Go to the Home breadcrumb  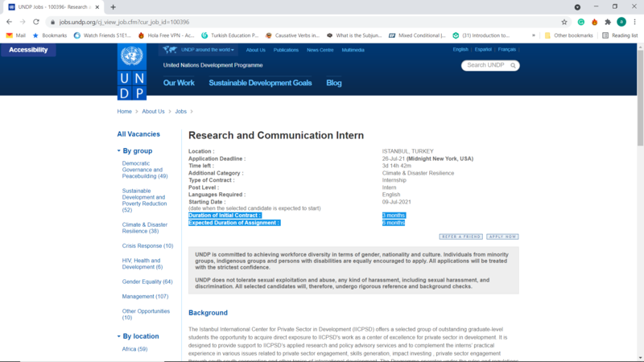click(x=124, y=111)
